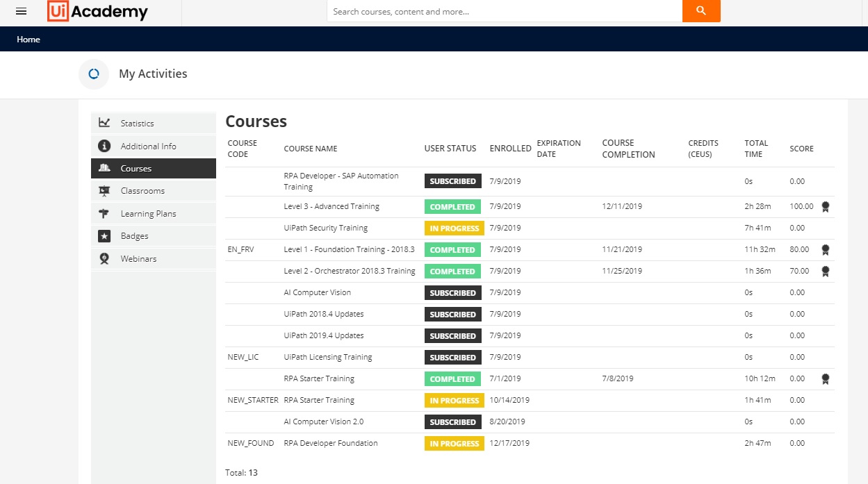Select the Courses sidebar tab
Viewport: 868px width, 484px height.
154,168
